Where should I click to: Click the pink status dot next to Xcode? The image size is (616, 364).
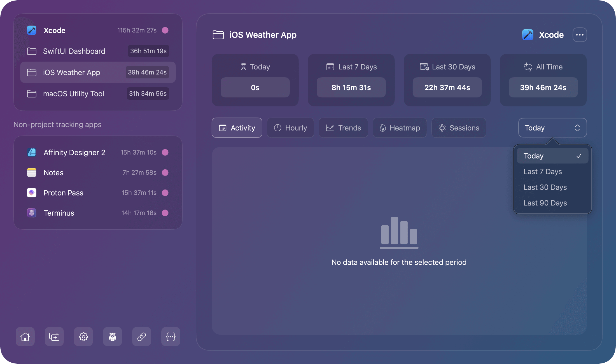tap(165, 30)
